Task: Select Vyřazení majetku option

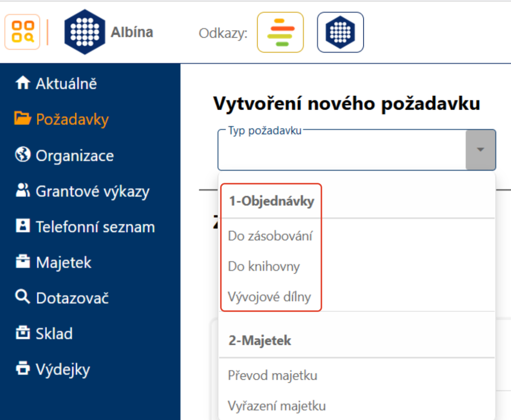Action: click(277, 405)
